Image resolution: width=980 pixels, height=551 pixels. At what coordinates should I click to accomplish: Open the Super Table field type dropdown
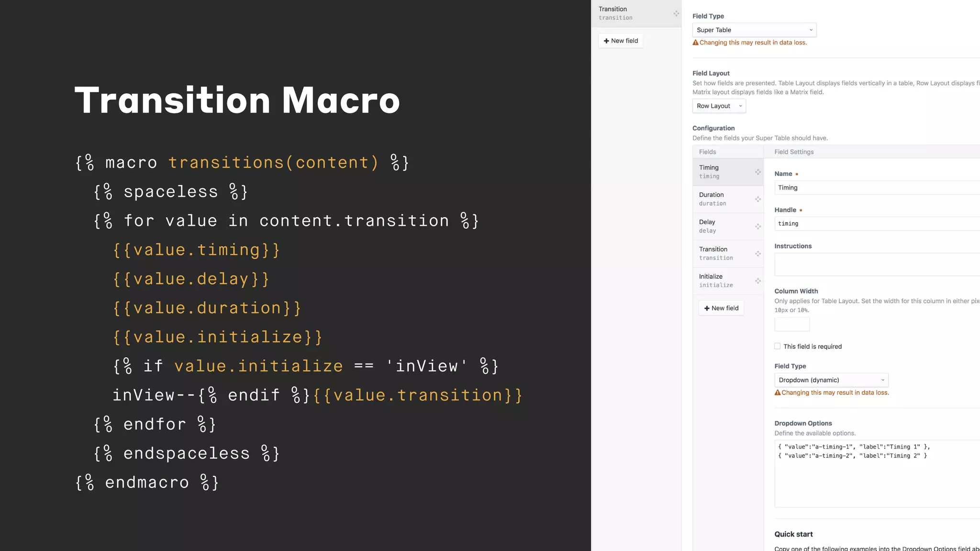pos(754,30)
